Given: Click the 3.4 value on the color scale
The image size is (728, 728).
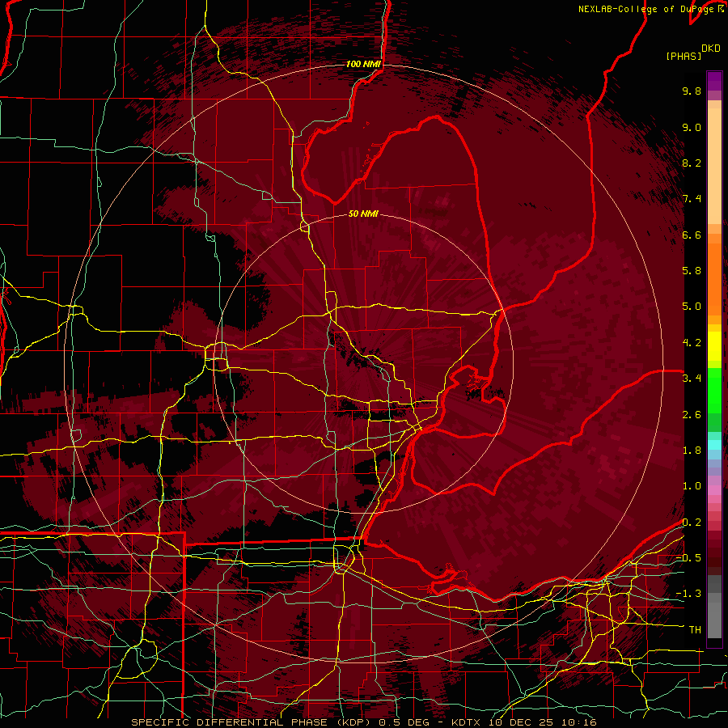Looking at the screenshot, I should click(x=692, y=379).
